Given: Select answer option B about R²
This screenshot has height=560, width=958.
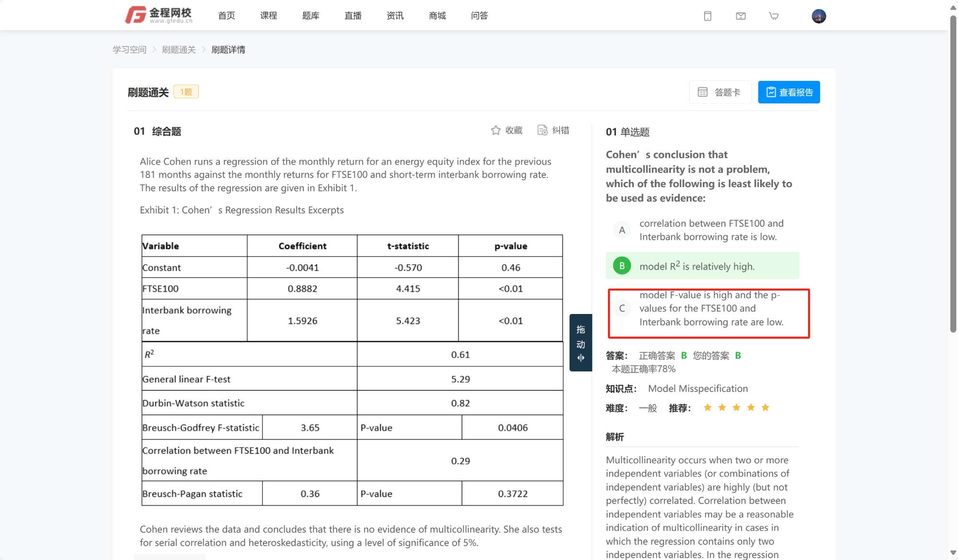Looking at the screenshot, I should (622, 266).
